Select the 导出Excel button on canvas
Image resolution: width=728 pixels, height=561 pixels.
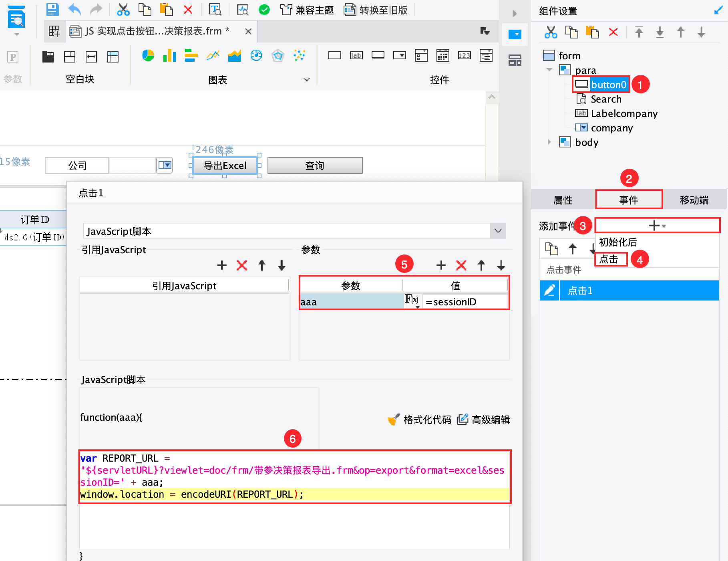pos(225,165)
